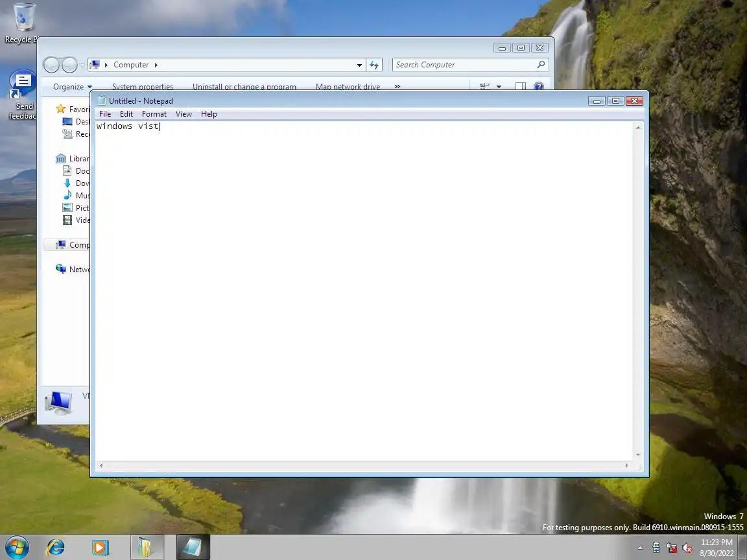
Task: Show more Explorer toolbar commands chevron
Action: coord(397,86)
